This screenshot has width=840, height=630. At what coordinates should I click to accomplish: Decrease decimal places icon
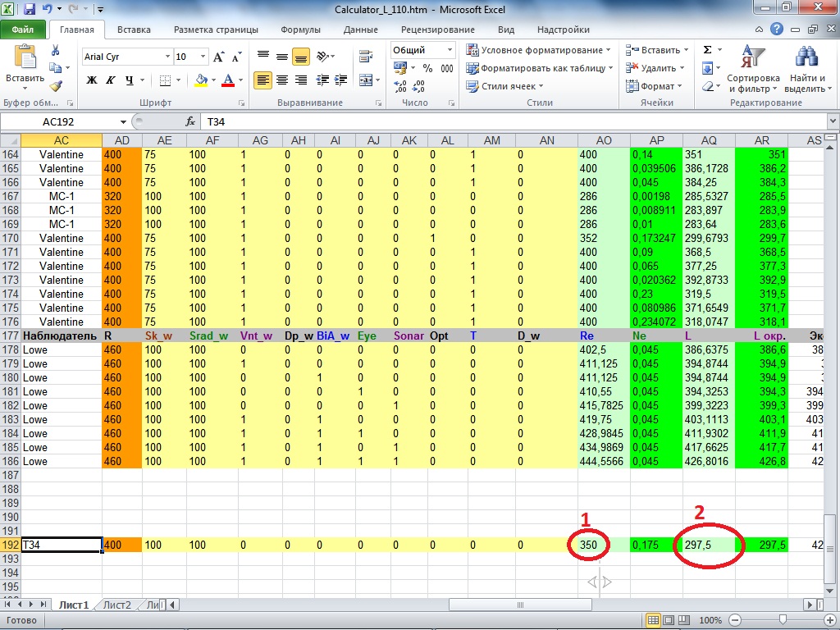(419, 86)
